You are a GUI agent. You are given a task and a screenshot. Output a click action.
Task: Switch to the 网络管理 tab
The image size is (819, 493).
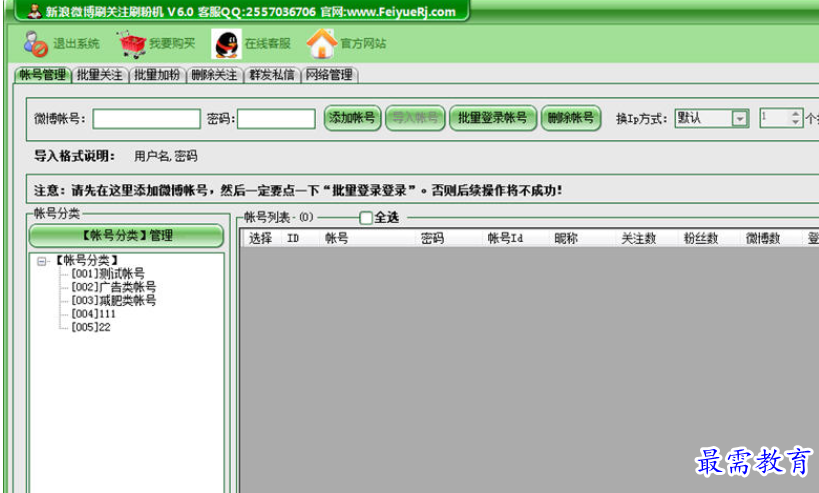(329, 75)
